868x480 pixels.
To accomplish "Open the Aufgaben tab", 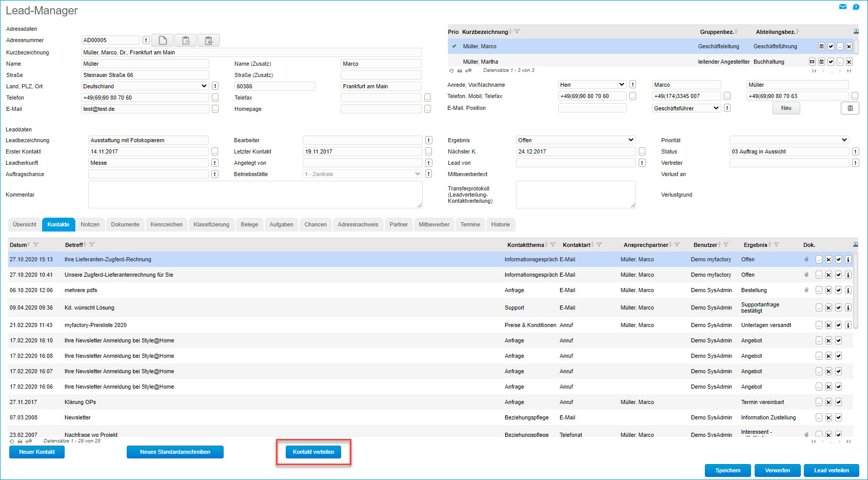I will [x=282, y=225].
